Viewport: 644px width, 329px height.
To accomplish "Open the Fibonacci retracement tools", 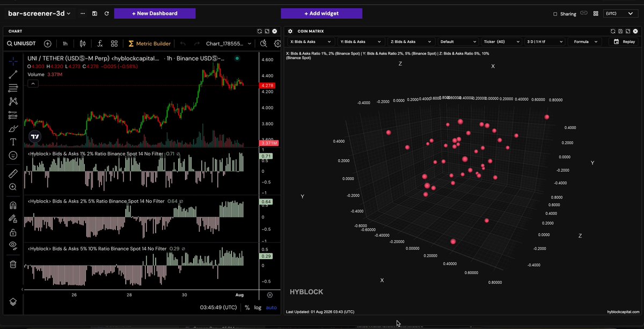I will tap(13, 88).
